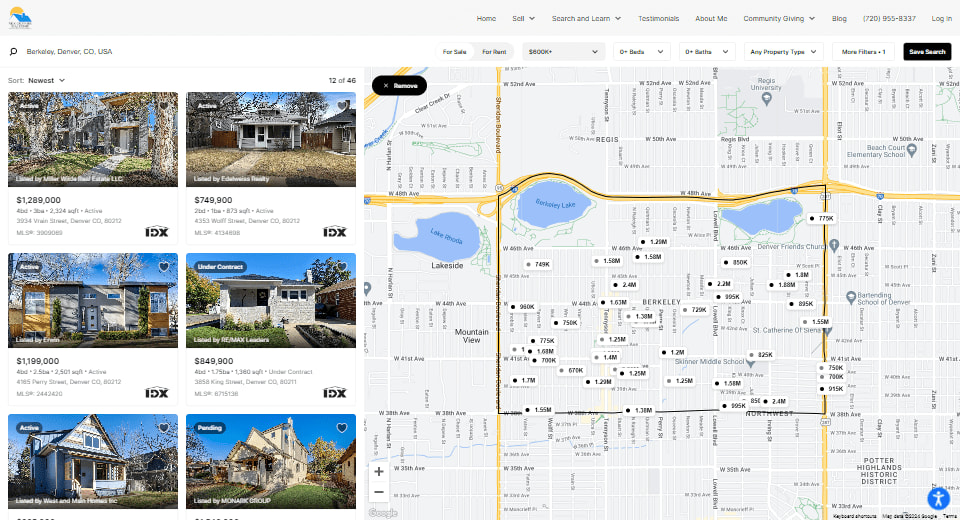Open the 4165 Perry Street listing photo
Image resolution: width=960 pixels, height=520 pixels.
pyautogui.click(x=93, y=300)
